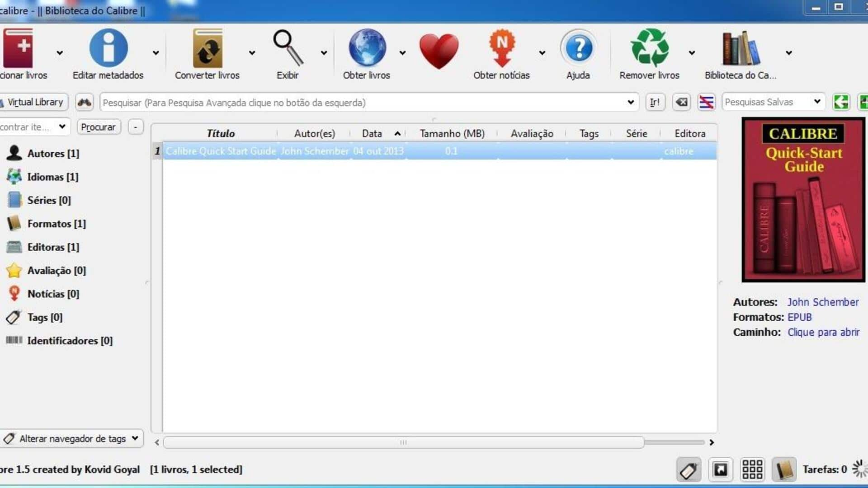Viewport: 868px width, 488px height.
Task: Toggle cover grid view button
Action: click(753, 470)
